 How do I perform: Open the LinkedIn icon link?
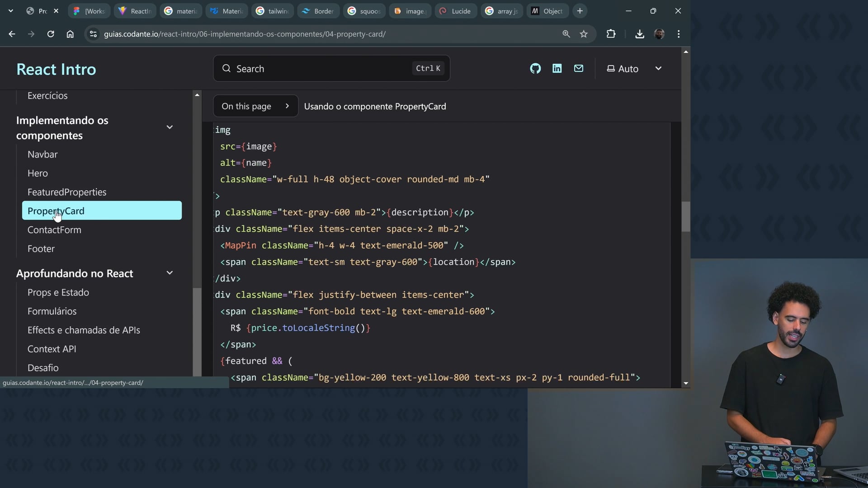pos(557,69)
